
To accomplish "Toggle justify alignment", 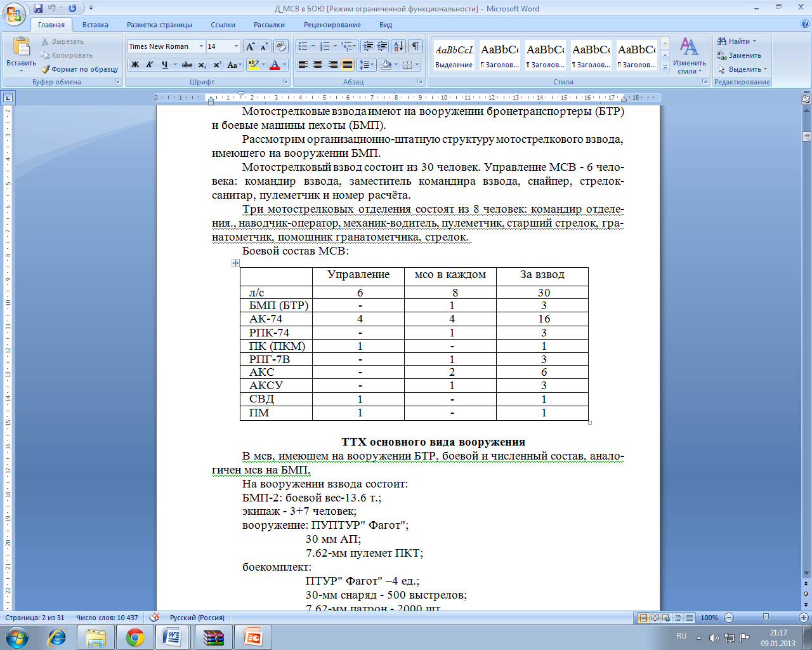I will point(347,65).
